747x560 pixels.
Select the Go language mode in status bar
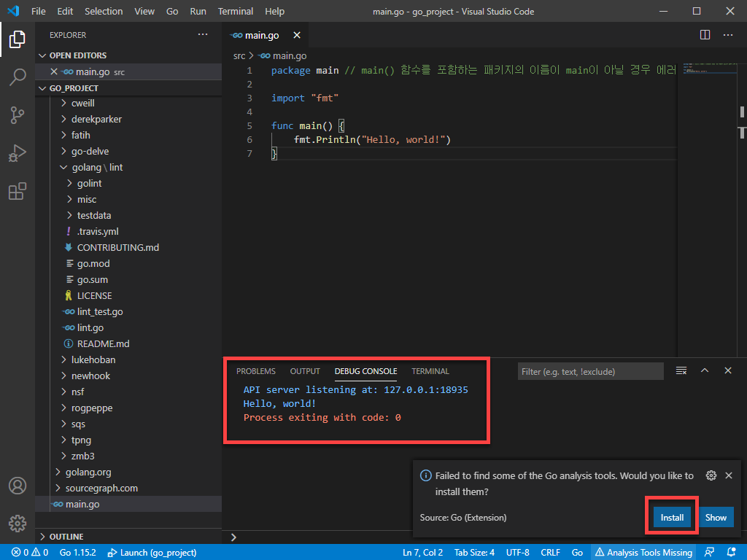[577, 553]
